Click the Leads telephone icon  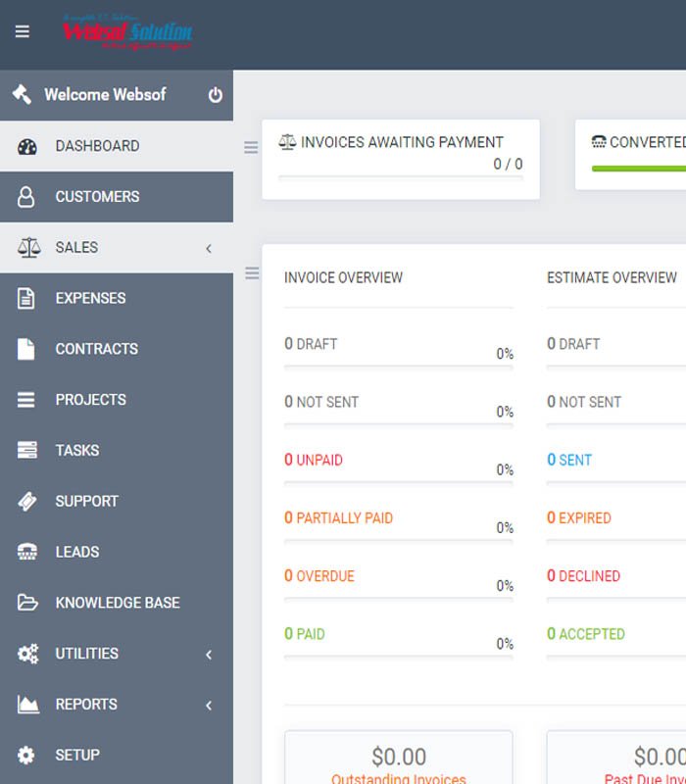(27, 552)
